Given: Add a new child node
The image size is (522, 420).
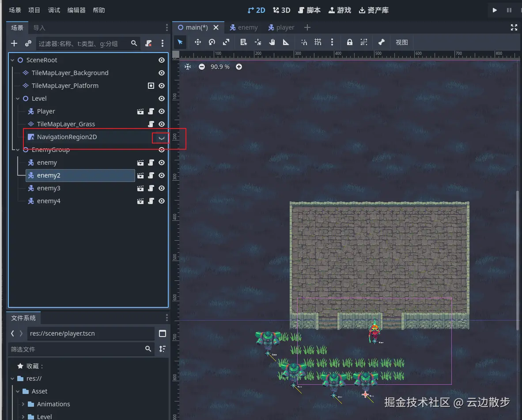Looking at the screenshot, I should coord(14,43).
